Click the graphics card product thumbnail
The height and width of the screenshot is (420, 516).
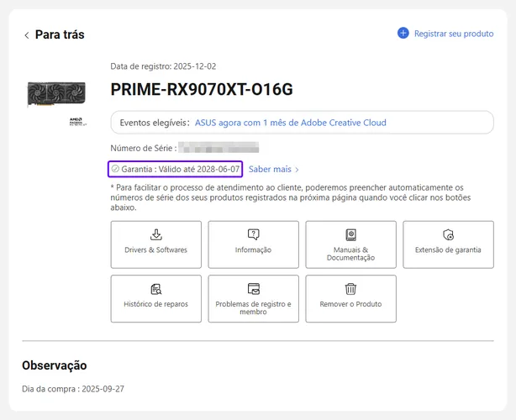[x=56, y=94]
